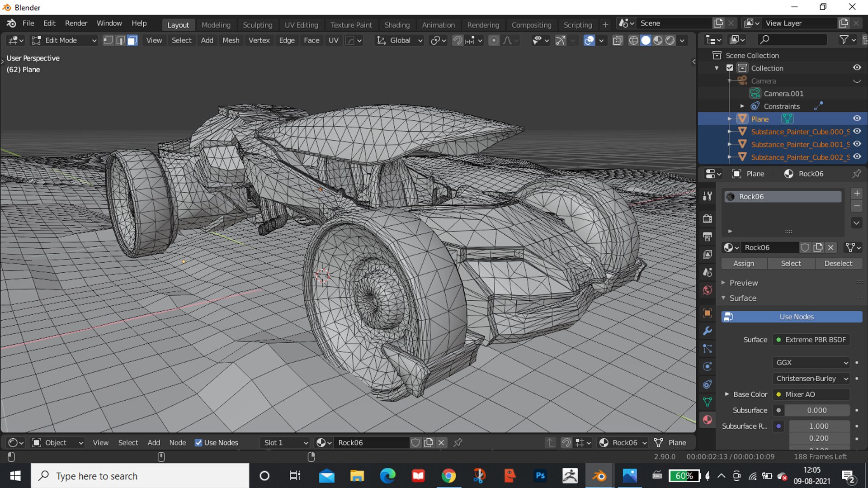The image size is (868, 488).
Task: Open the Mesh menu
Action: pos(231,40)
